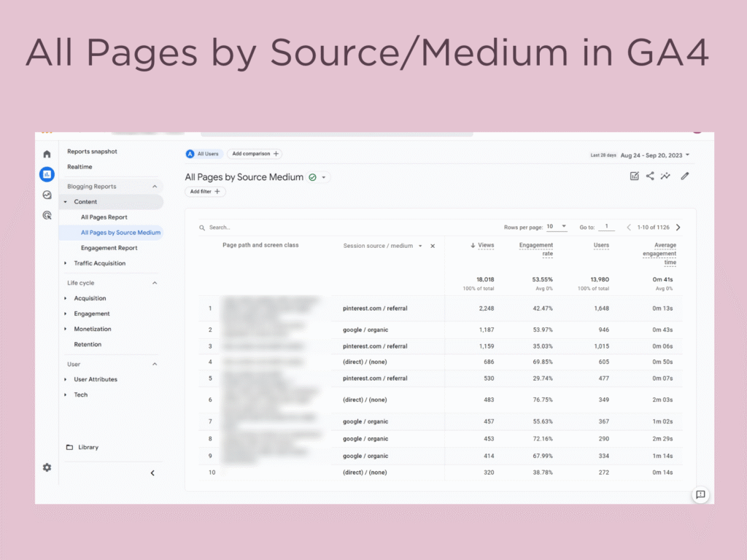This screenshot has height=560, width=747.
Task: Click the Edit comparisons chart icon
Action: 634,176
